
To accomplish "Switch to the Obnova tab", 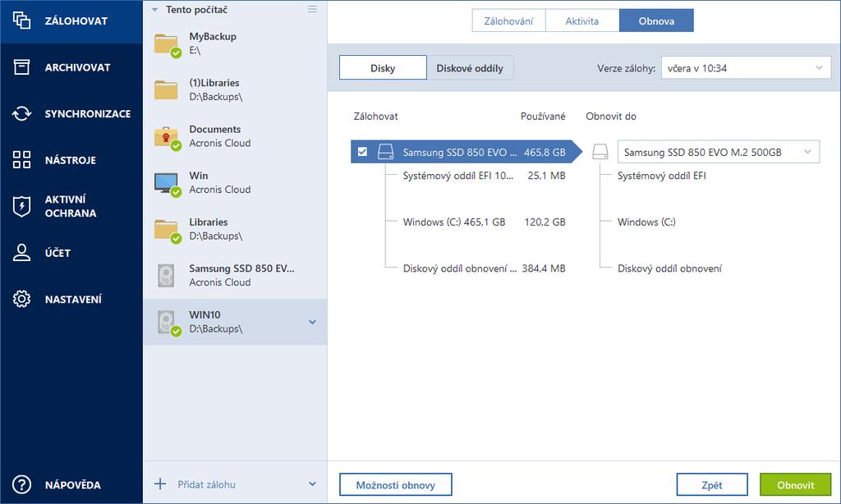I will point(656,21).
